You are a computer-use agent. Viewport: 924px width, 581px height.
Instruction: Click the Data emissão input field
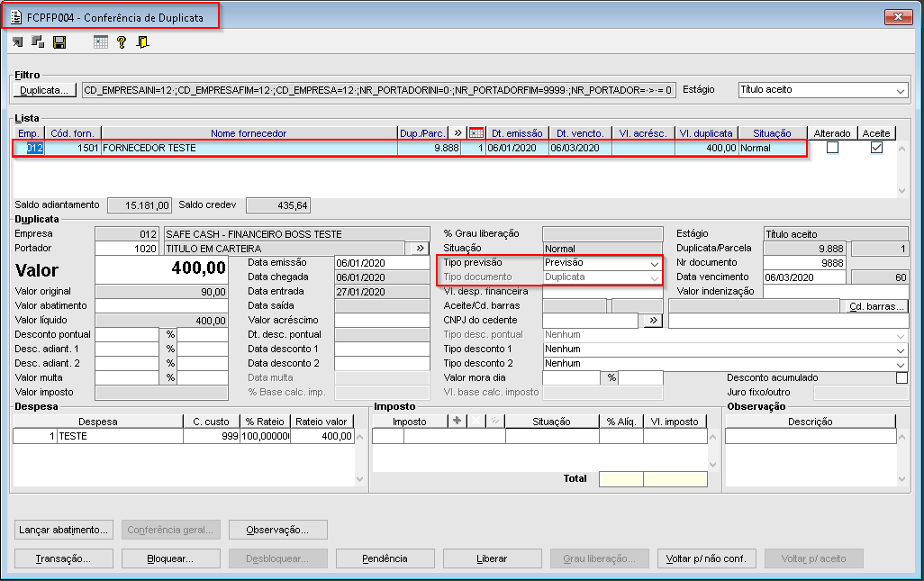[381, 263]
